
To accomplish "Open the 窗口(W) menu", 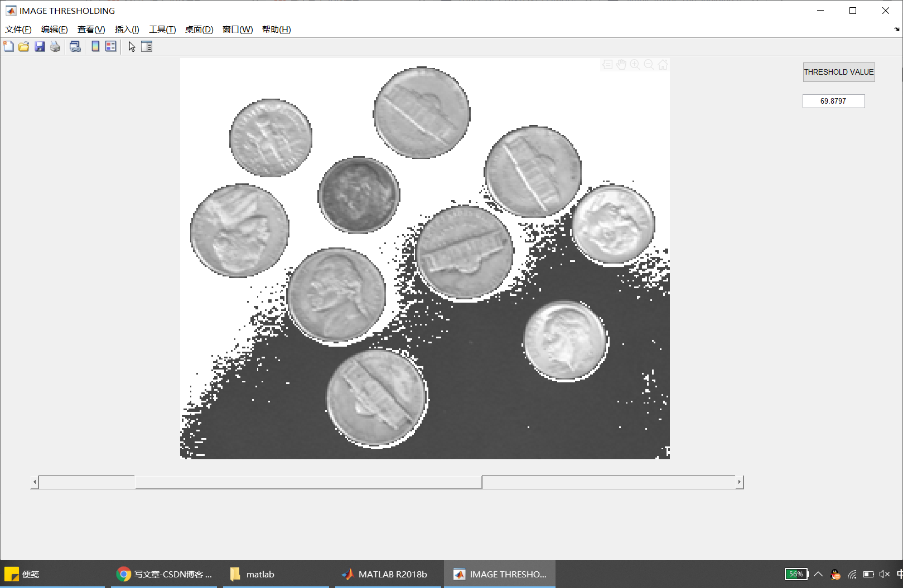I will click(238, 30).
